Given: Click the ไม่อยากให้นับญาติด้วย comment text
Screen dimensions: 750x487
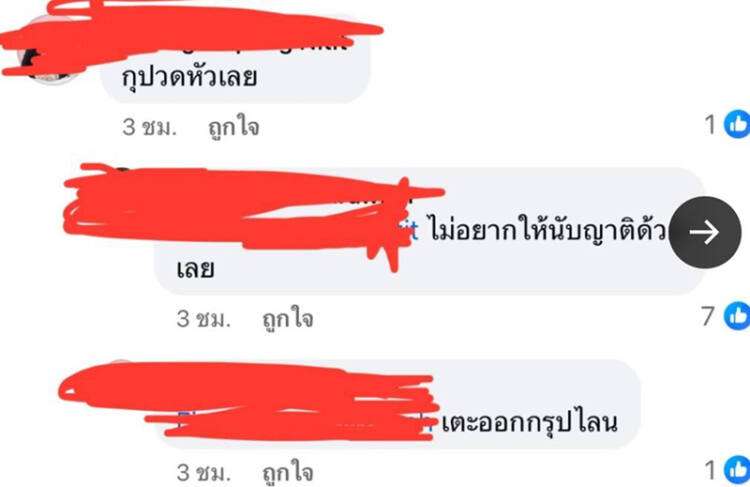Looking at the screenshot, I should click(x=547, y=231).
